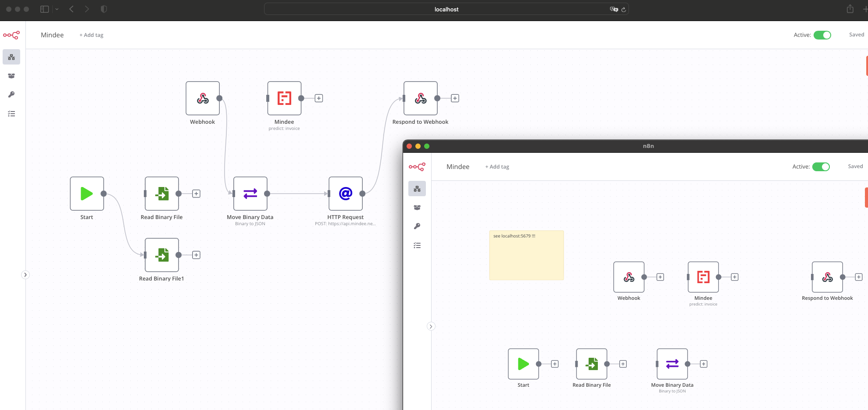Click the Webhook node in the n8n app window

point(629,277)
